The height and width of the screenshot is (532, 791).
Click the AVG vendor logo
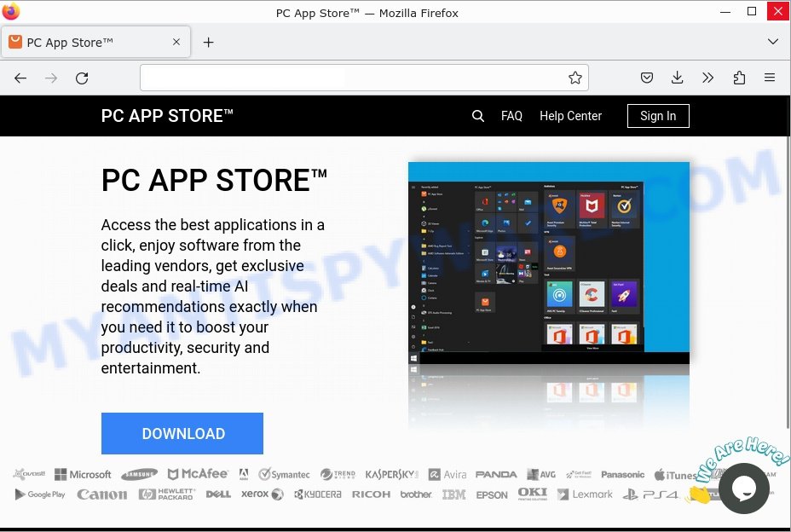pyautogui.click(x=540, y=475)
